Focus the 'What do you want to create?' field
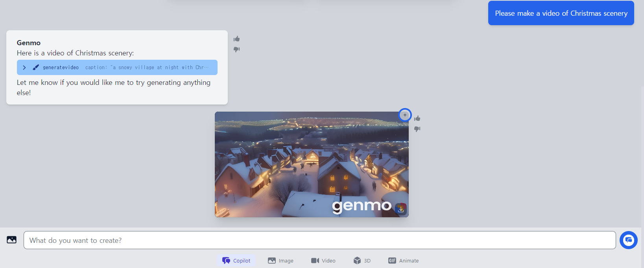The image size is (644, 268). (x=319, y=240)
